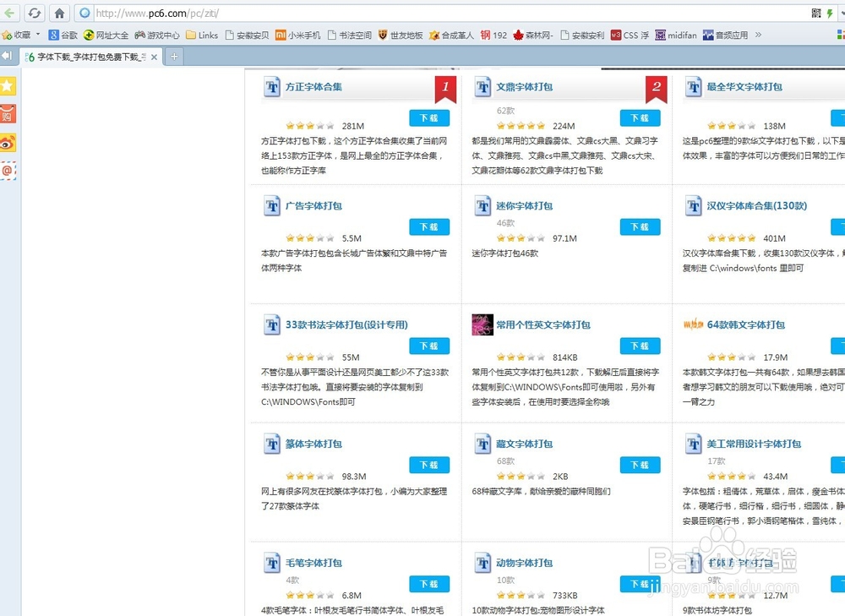Viewport: 845px width, 616px height.
Task: Download the 33款书法字体打包 package
Action: coord(429,346)
